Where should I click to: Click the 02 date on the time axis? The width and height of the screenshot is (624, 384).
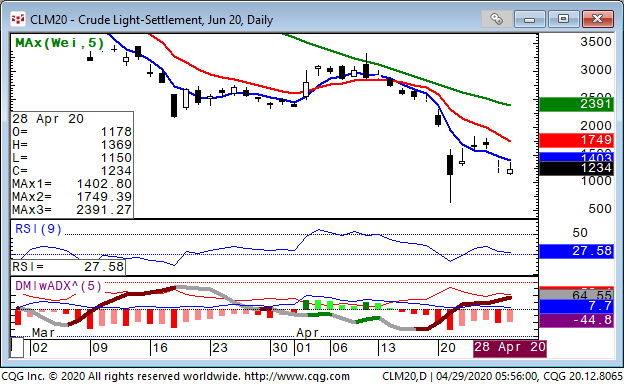40,348
